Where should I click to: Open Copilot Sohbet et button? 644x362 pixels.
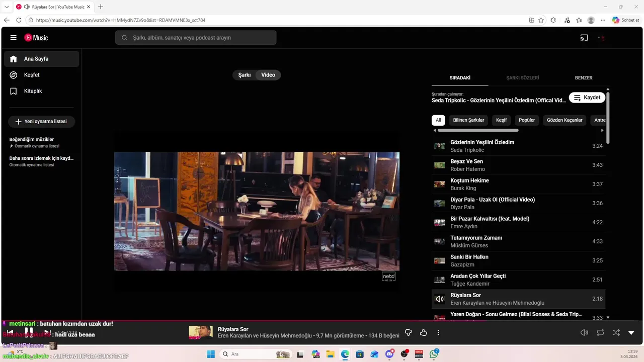[x=625, y=20]
